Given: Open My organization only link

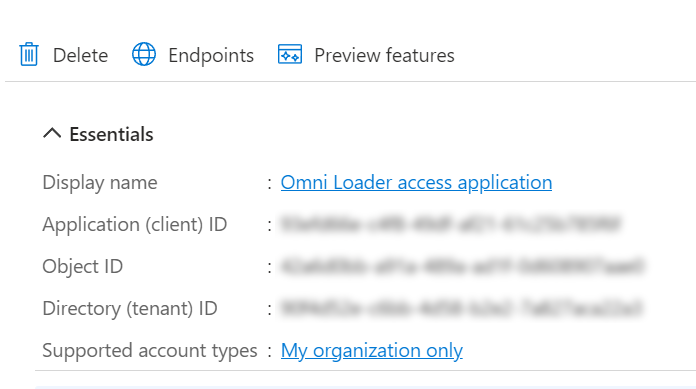Looking at the screenshot, I should point(372,350).
